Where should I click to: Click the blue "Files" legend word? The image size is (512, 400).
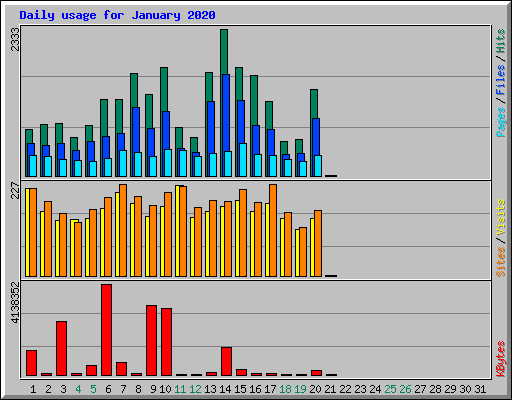point(500,80)
